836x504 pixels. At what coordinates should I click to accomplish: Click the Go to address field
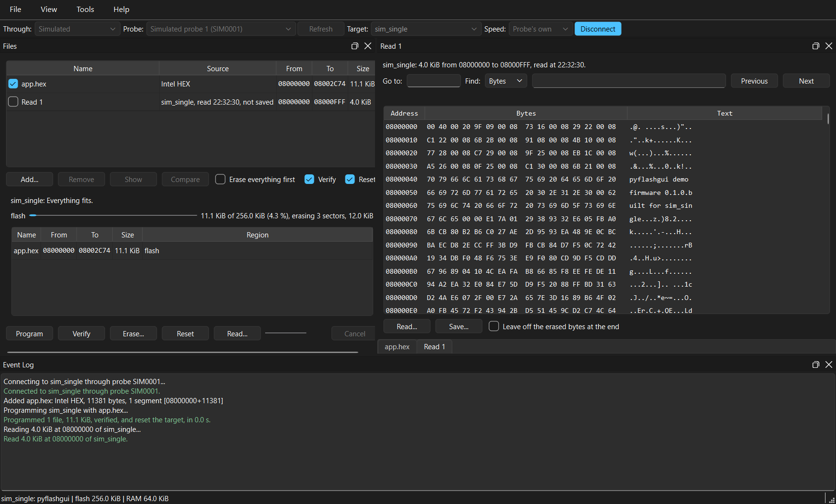tap(434, 81)
